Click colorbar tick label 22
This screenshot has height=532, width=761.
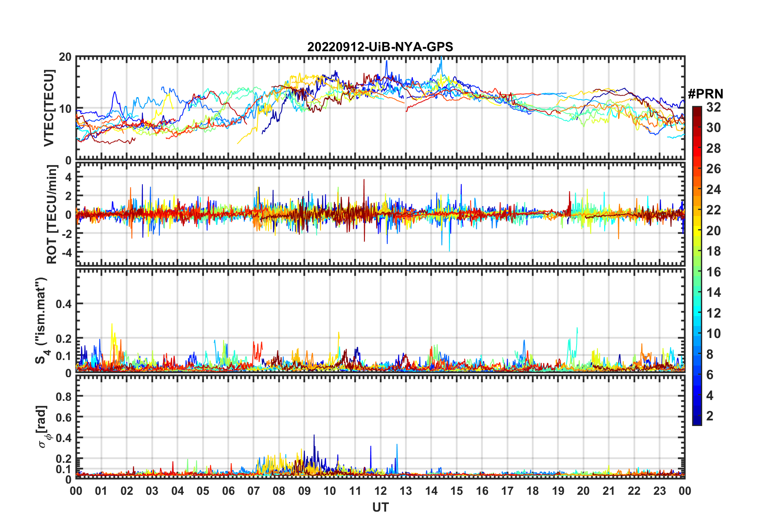[713, 210]
